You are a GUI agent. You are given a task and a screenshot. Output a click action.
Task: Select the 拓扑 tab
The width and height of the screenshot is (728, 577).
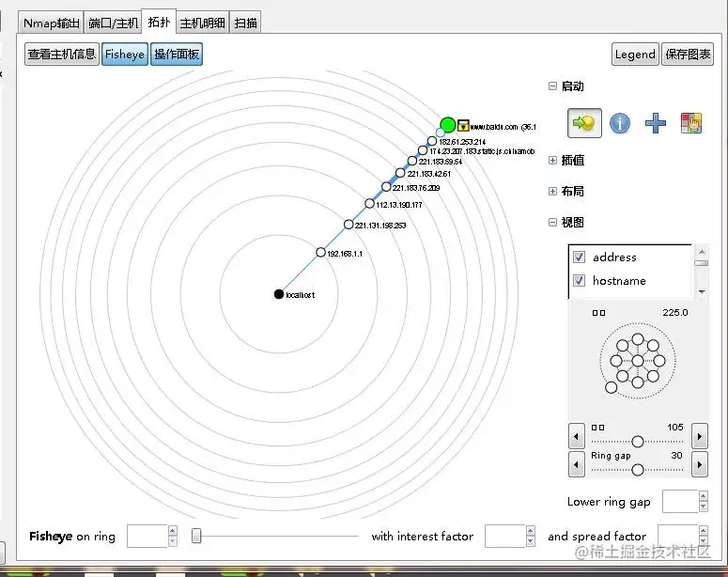159,22
